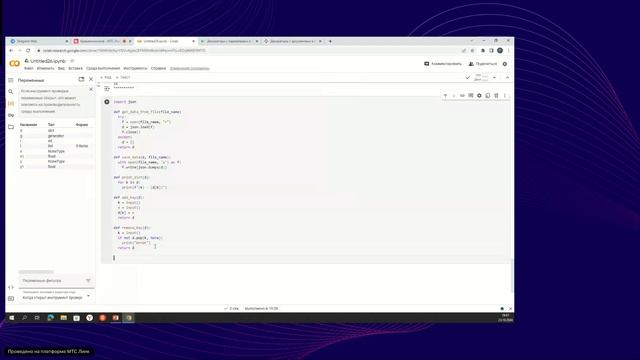Open the Insert menu
Viewport: 640px width, 360px height.
coord(76,69)
